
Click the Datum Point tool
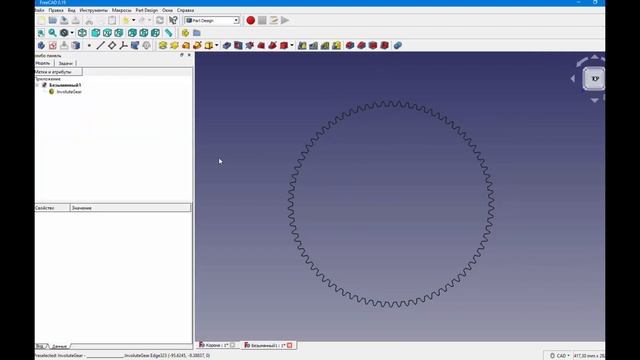click(89, 45)
